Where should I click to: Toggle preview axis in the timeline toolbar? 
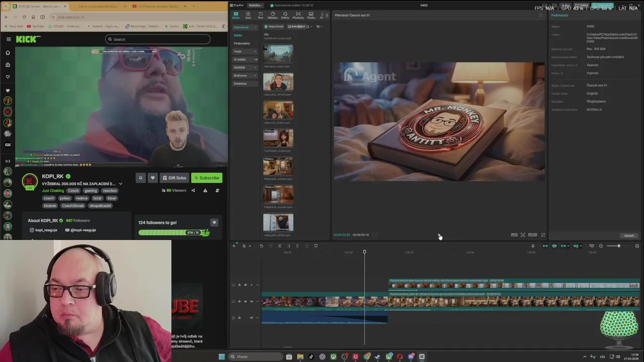pyautogui.click(x=577, y=246)
